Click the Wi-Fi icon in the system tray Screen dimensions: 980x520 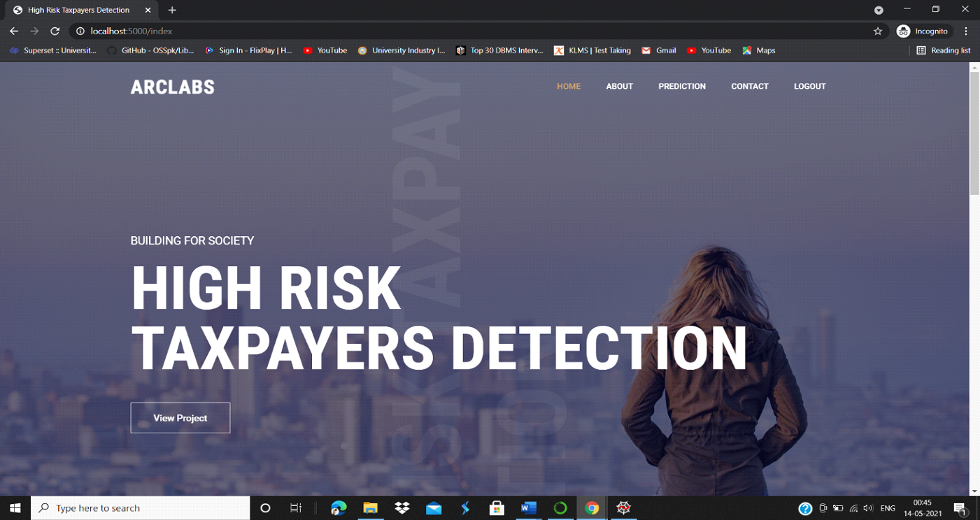854,508
